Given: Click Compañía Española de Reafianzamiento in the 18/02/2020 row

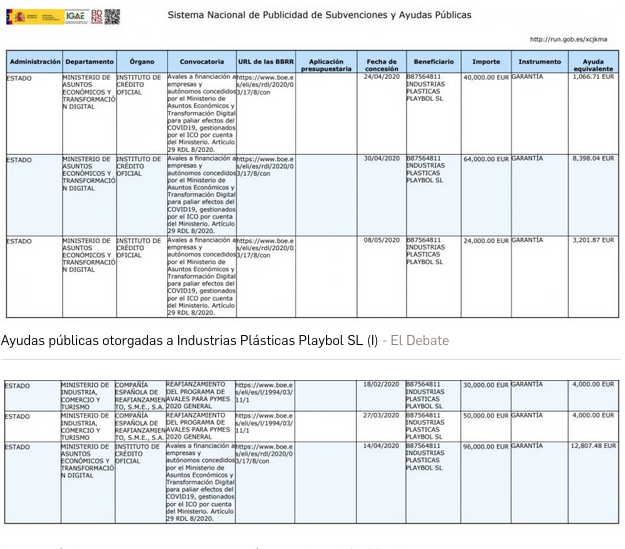Looking at the screenshot, I should (x=140, y=396).
